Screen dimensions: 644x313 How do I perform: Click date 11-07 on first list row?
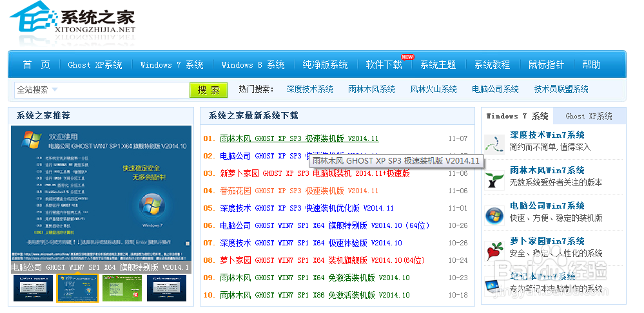click(x=458, y=138)
